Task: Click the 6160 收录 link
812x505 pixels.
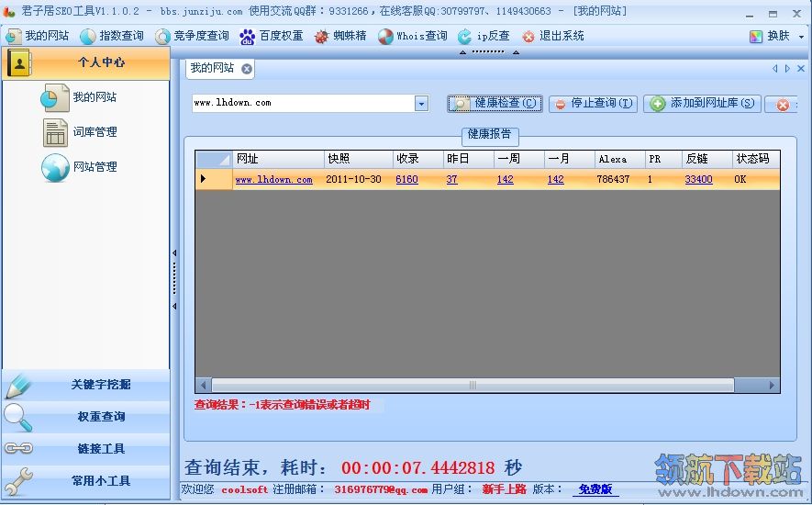Action: pos(406,179)
